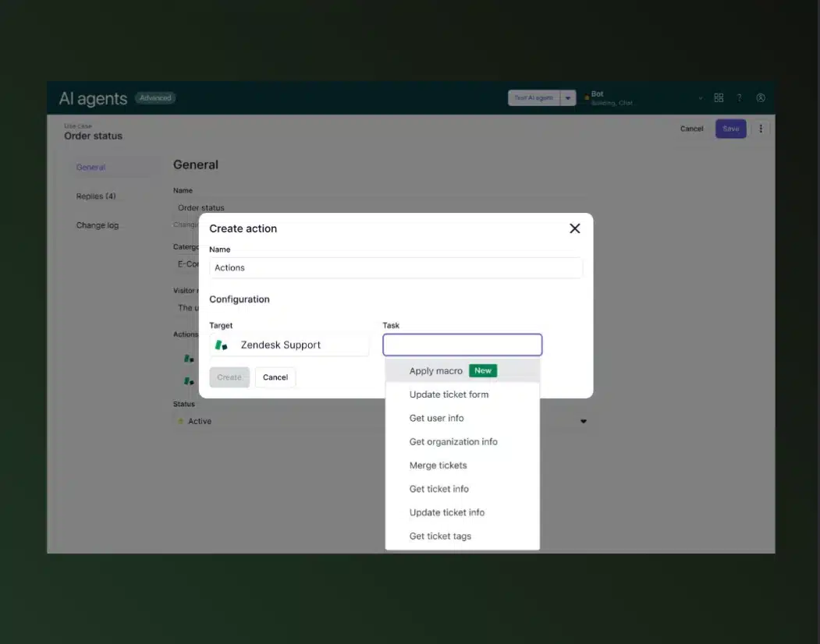Click the Zendesk Support logo icon
The height and width of the screenshot is (644, 820).
pyautogui.click(x=222, y=345)
